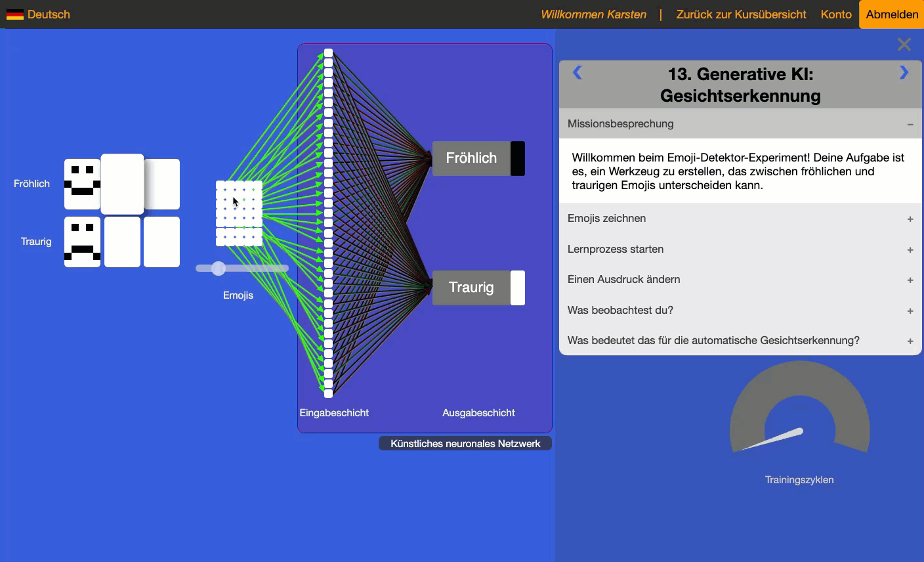Click the Ausgabeschicht label
Viewport: 924px width, 562px height.
point(478,413)
